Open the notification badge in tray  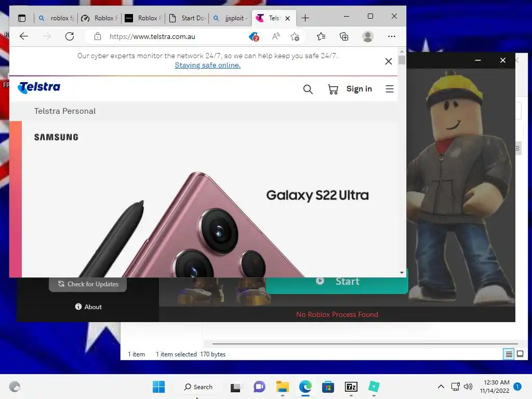pyautogui.click(x=517, y=387)
